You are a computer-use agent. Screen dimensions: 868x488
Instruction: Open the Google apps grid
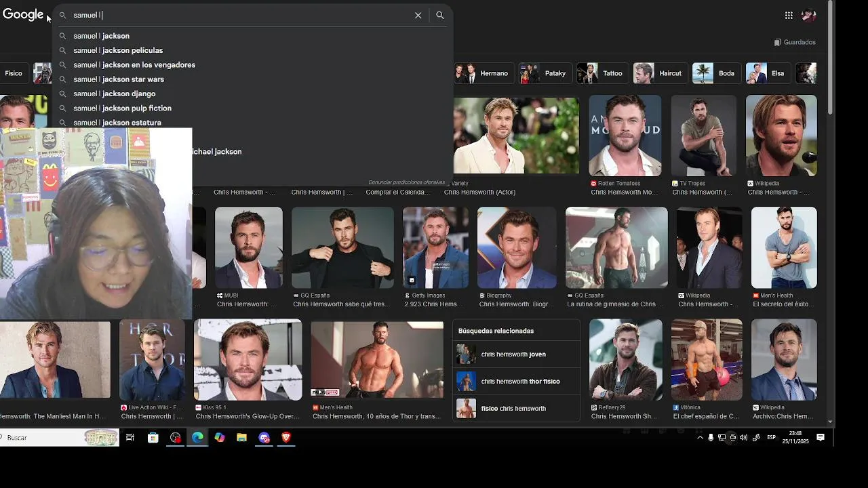[789, 15]
